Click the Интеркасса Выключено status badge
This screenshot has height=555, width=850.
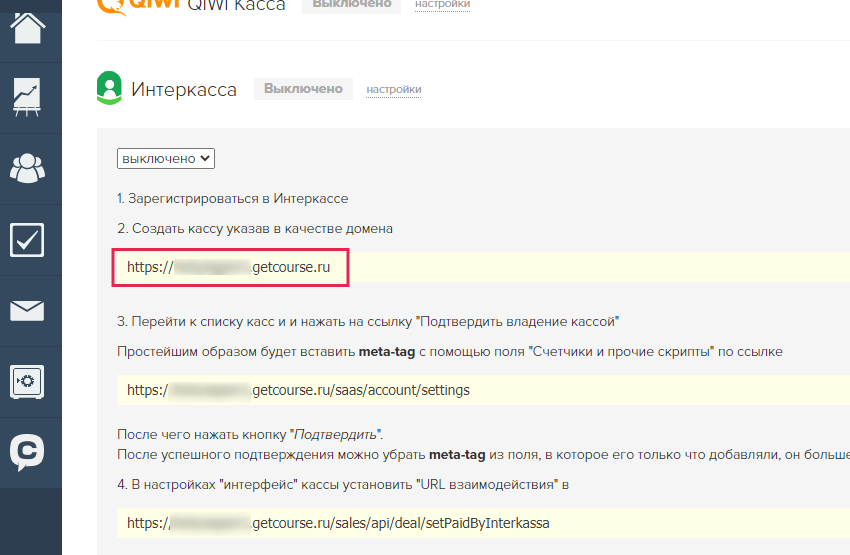303,89
